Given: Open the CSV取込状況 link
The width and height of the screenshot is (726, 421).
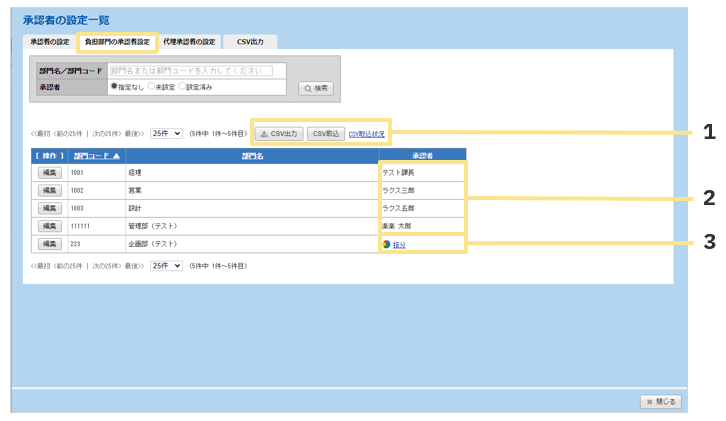Looking at the screenshot, I should tap(366, 134).
